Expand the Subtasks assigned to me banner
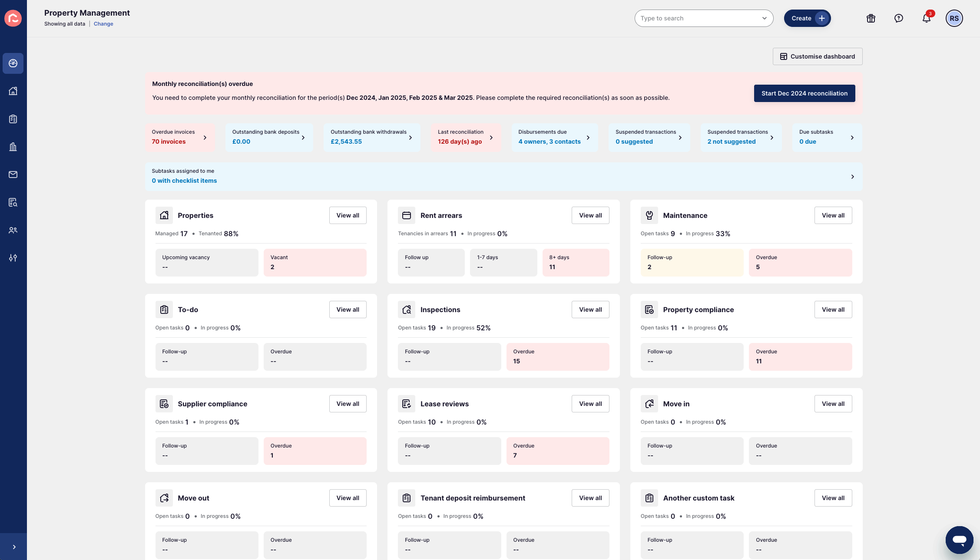Image resolution: width=980 pixels, height=560 pixels. (x=852, y=176)
